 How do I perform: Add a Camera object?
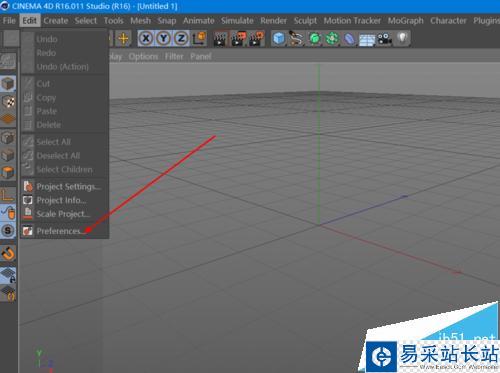point(385,39)
